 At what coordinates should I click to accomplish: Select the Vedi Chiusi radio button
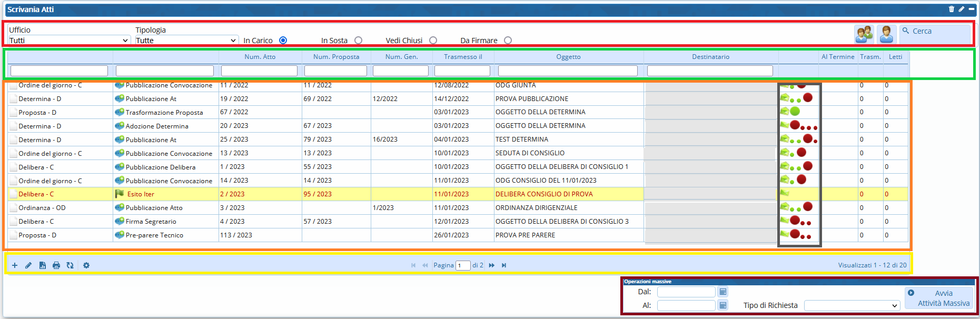(x=433, y=41)
